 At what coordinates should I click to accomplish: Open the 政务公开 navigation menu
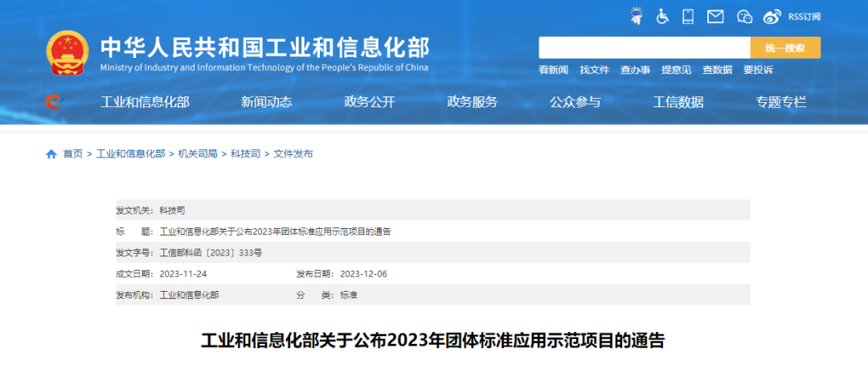click(x=370, y=102)
